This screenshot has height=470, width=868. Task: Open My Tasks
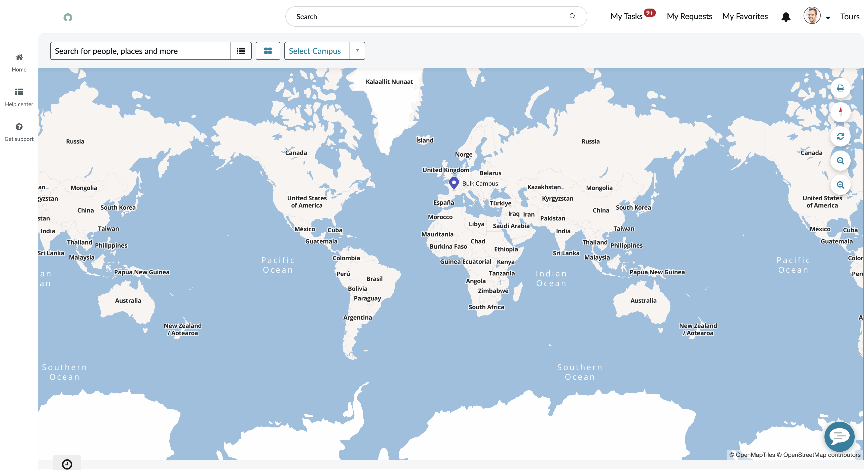click(x=626, y=16)
